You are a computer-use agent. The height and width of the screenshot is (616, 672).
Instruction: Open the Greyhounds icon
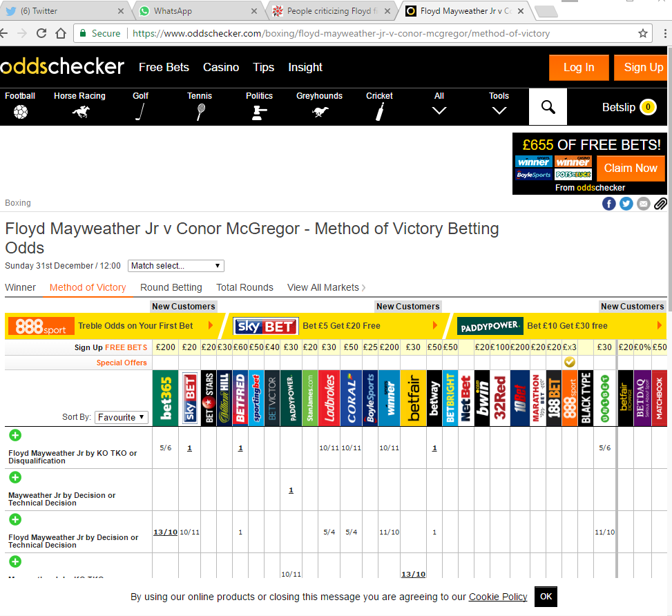(x=320, y=113)
